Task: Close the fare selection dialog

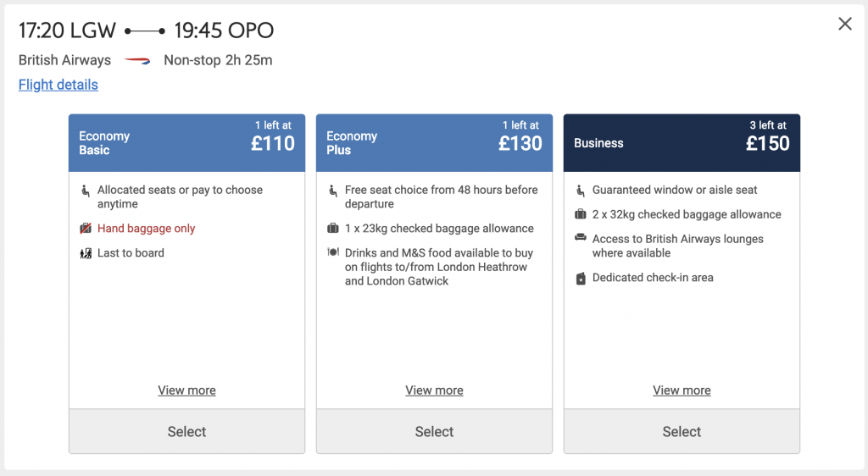Action: [845, 24]
